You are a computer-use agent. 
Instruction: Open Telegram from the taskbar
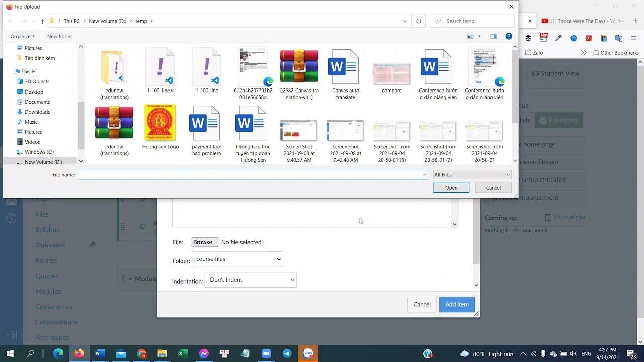click(287, 354)
